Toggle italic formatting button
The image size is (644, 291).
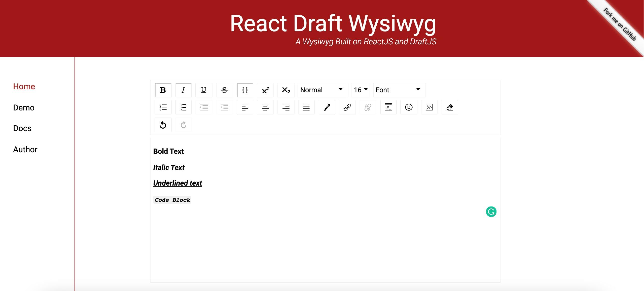click(x=183, y=90)
